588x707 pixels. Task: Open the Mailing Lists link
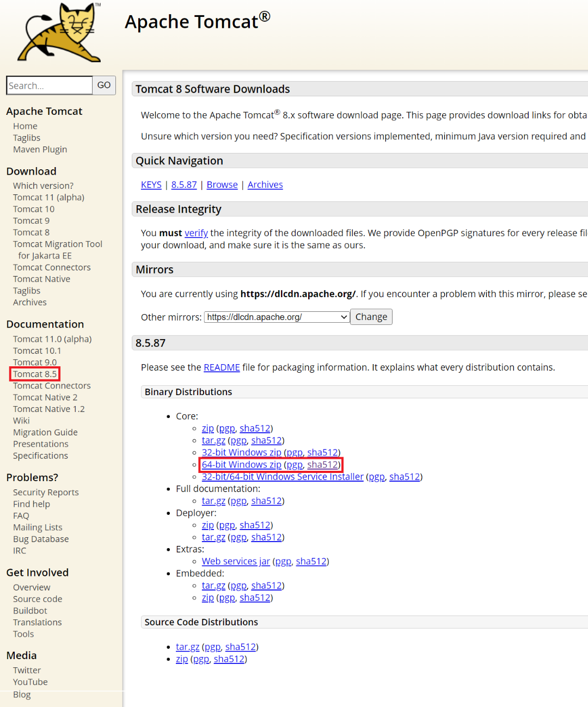(x=38, y=527)
